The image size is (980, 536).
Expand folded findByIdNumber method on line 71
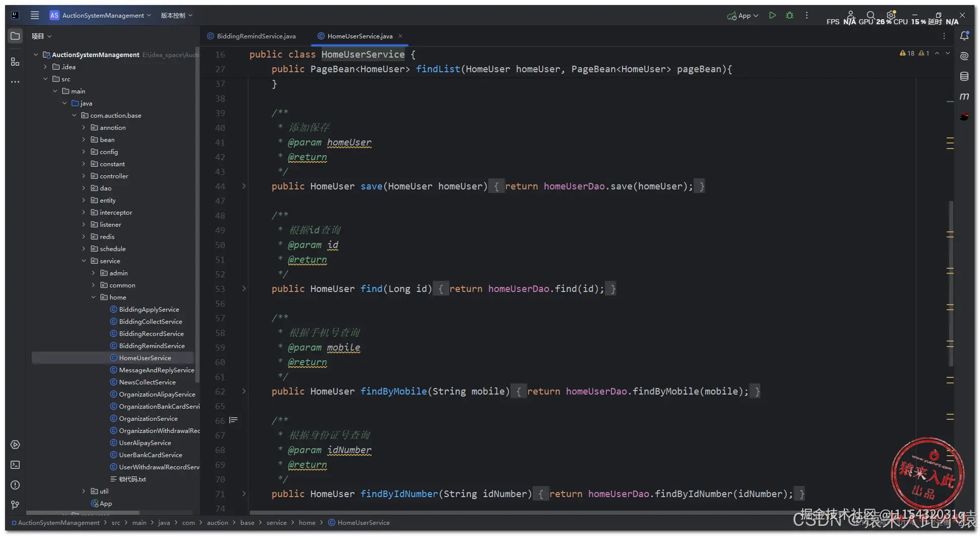244,494
